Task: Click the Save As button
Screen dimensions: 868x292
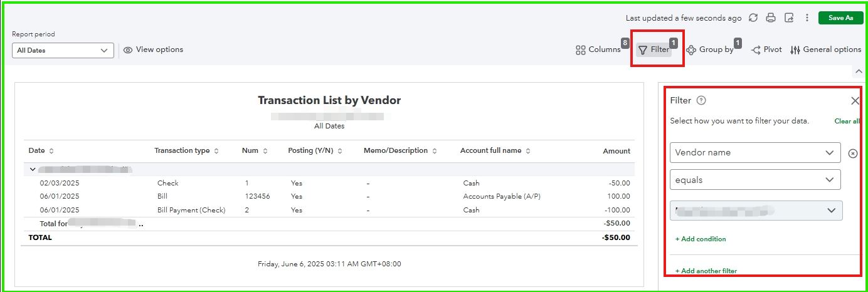Action: click(x=840, y=18)
